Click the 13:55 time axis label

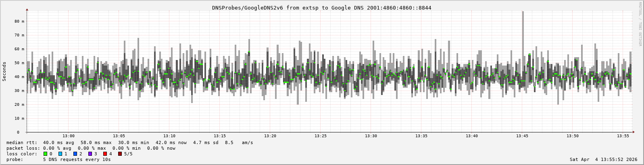pos(623,136)
